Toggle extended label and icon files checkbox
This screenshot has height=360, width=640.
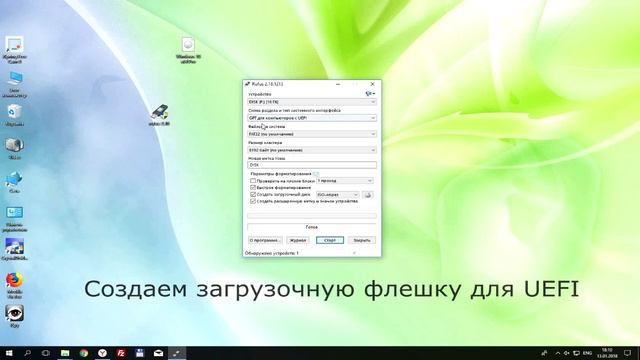[x=253, y=201]
